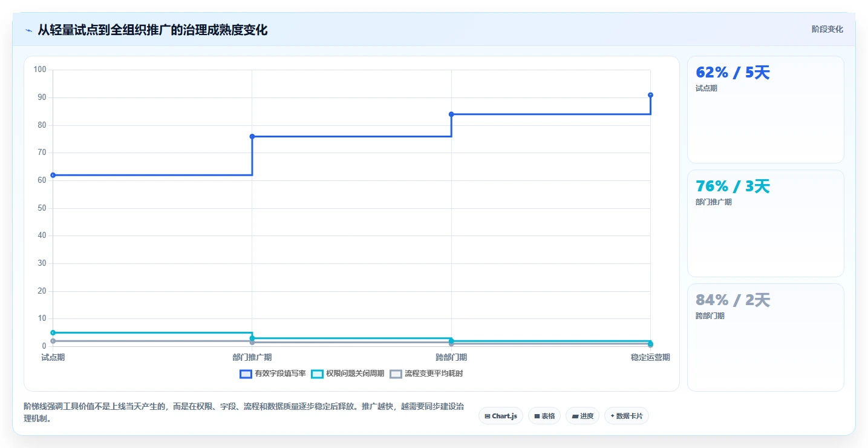The width and height of the screenshot is (868, 448).
Task: Click the teal 权限问题关闭周期 legend swatch
Action: 317,374
